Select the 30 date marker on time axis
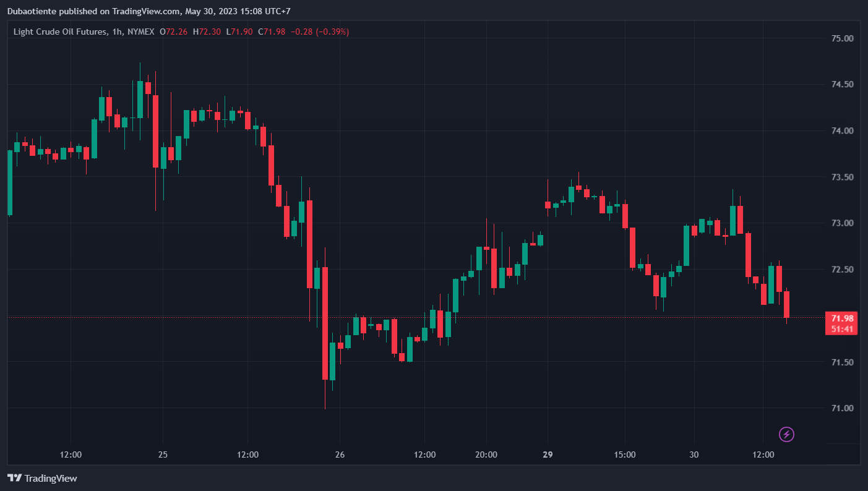The width and height of the screenshot is (868, 491). point(694,455)
